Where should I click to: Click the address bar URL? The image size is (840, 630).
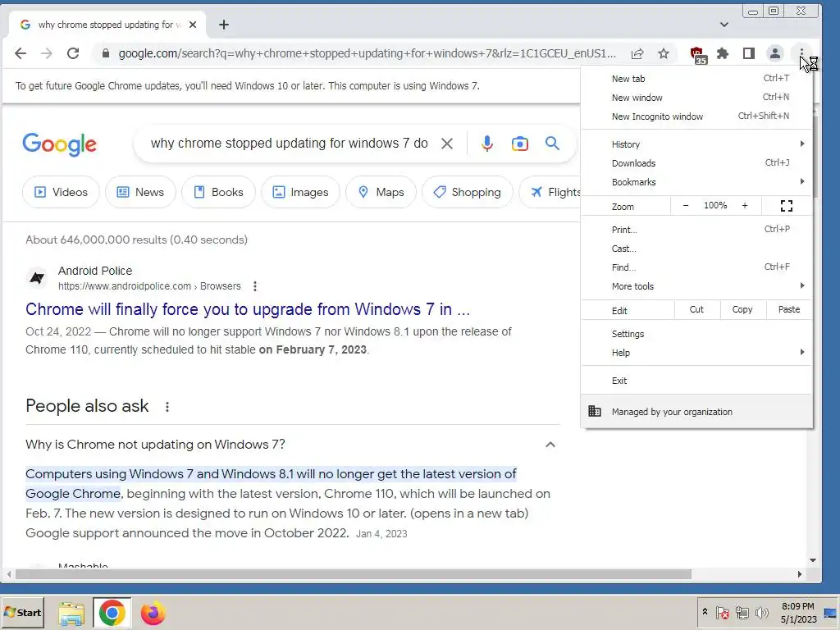tap(367, 53)
